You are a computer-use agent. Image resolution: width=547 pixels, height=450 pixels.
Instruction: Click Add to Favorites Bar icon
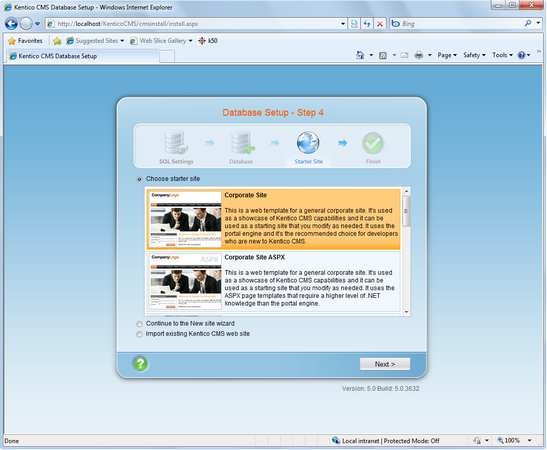click(x=57, y=41)
